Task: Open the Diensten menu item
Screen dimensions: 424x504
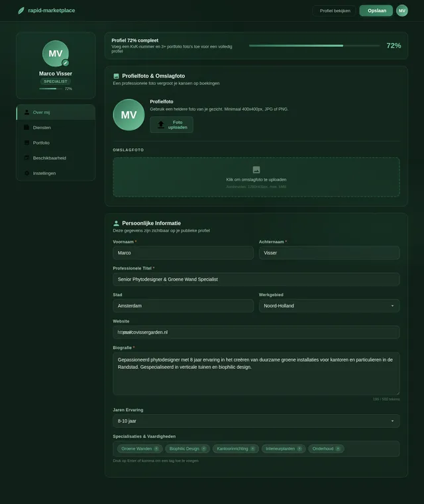Action: (56, 127)
